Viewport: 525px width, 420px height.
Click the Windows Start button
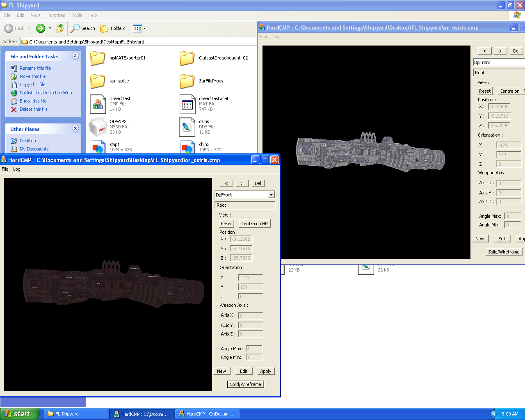coord(20,414)
